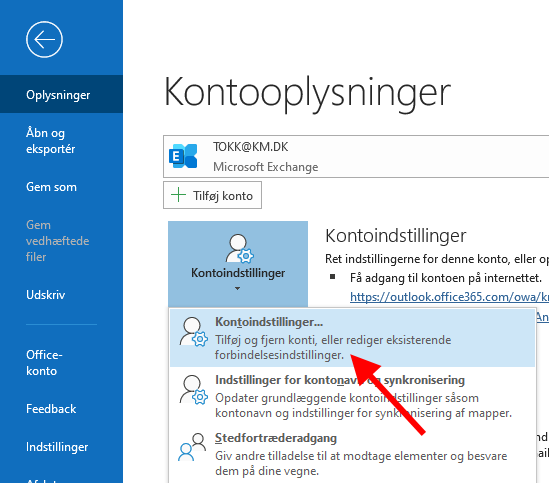The width and height of the screenshot is (549, 483).
Task: Click the Microsoft Exchange account icon
Action: coord(183,156)
